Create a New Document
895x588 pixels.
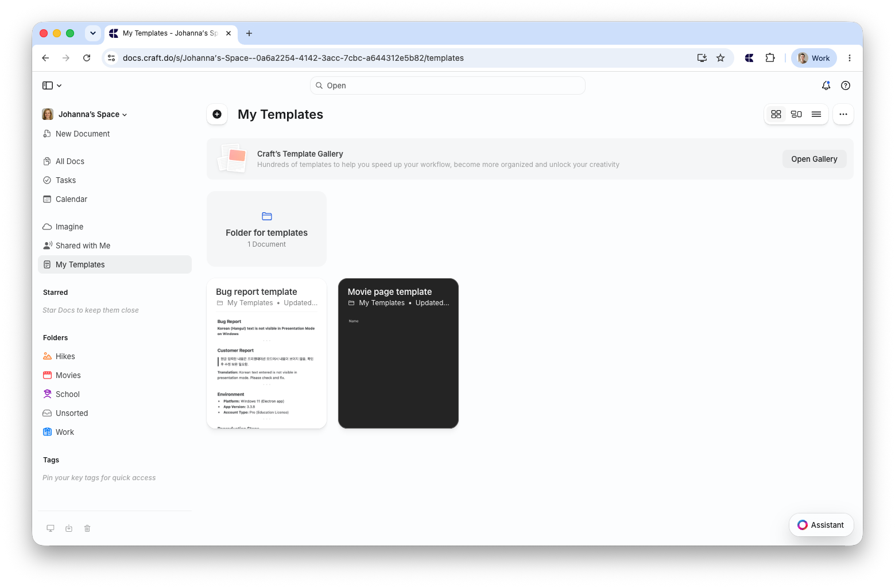115,134
